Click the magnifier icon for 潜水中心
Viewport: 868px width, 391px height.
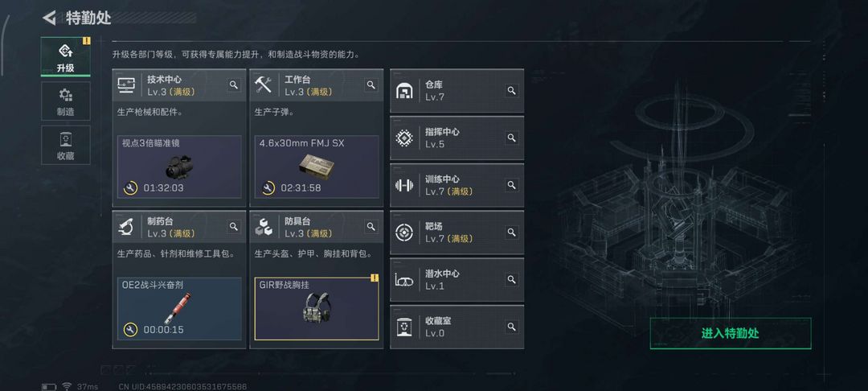click(511, 280)
